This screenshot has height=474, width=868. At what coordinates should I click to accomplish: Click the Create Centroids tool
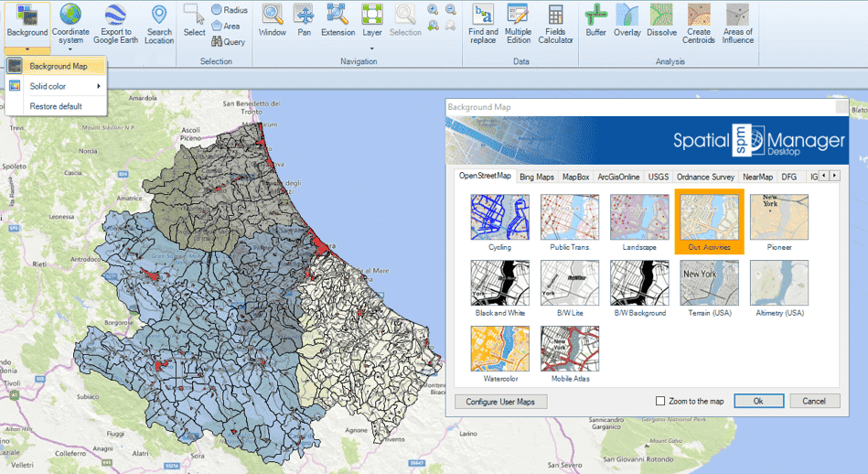coord(698,15)
